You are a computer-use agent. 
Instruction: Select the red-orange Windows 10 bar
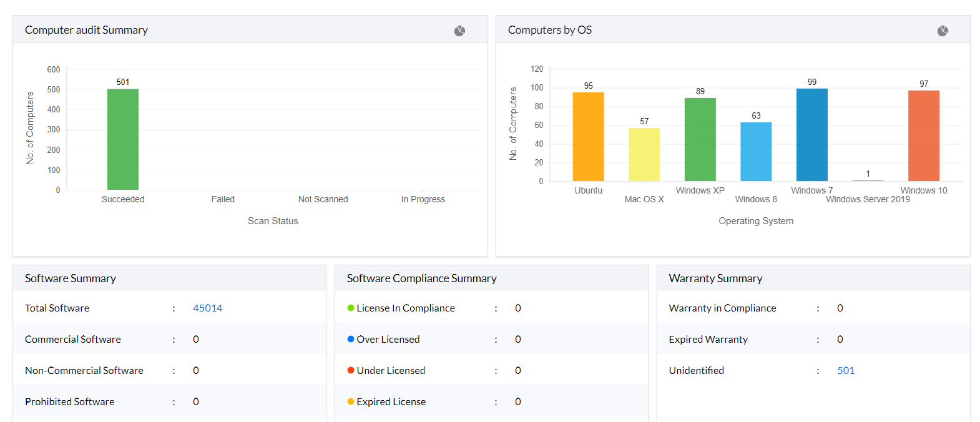pyautogui.click(x=924, y=136)
